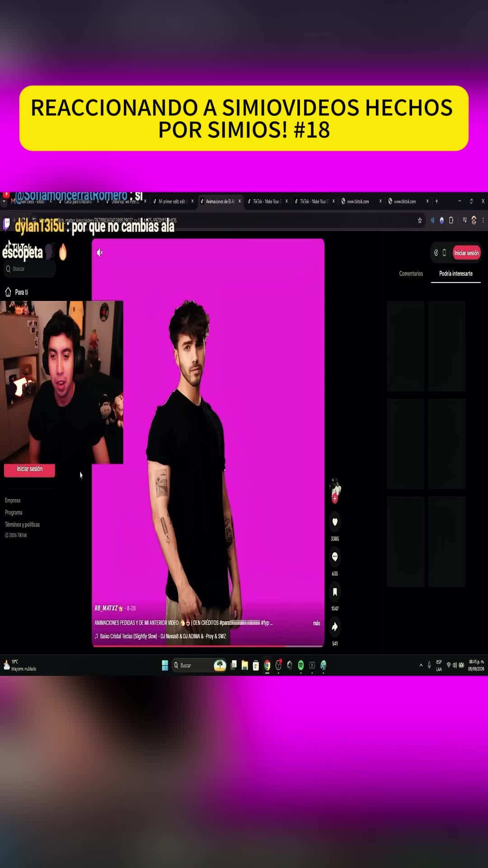Open the weather widget showing 19°C
The width and height of the screenshot is (488, 868).
coord(20,665)
